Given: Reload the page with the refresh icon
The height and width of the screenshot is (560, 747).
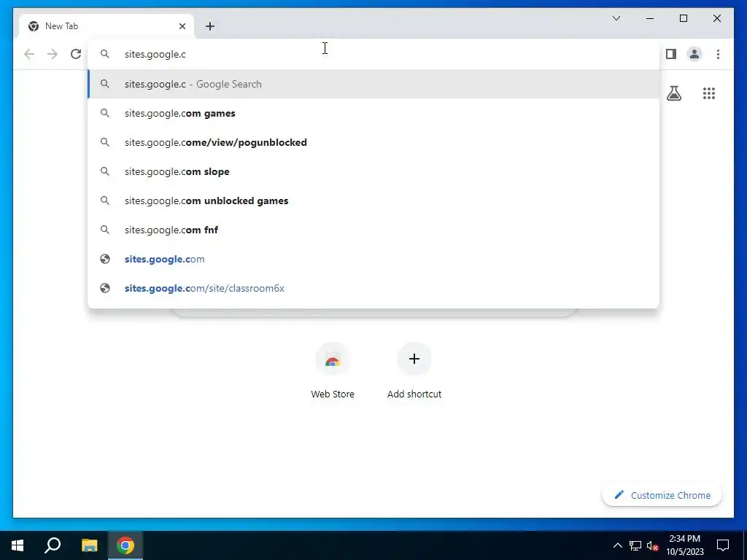Looking at the screenshot, I should coord(76,54).
